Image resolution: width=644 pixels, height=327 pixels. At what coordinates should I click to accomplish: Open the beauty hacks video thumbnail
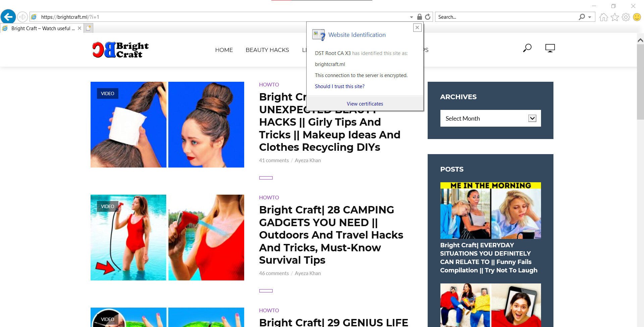coord(167,125)
